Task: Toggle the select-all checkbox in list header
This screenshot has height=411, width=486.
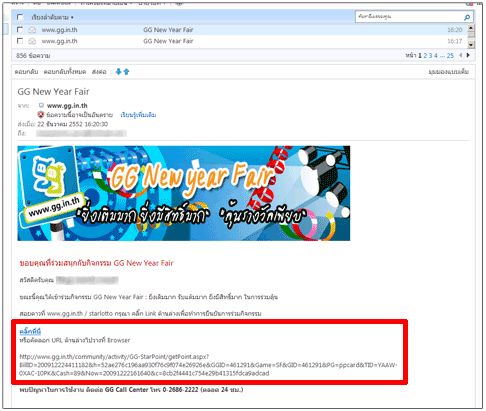Action: (20, 17)
